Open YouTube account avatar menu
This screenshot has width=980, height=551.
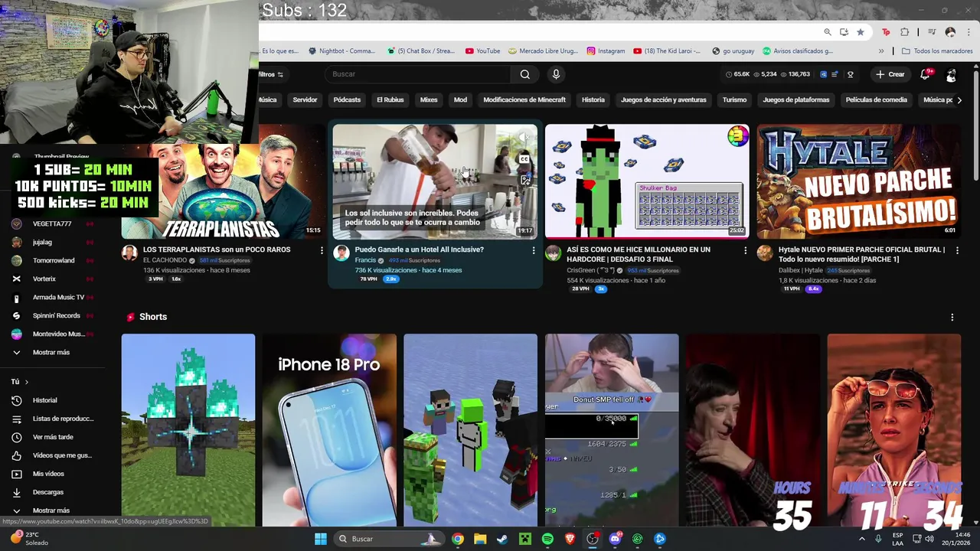tap(951, 74)
